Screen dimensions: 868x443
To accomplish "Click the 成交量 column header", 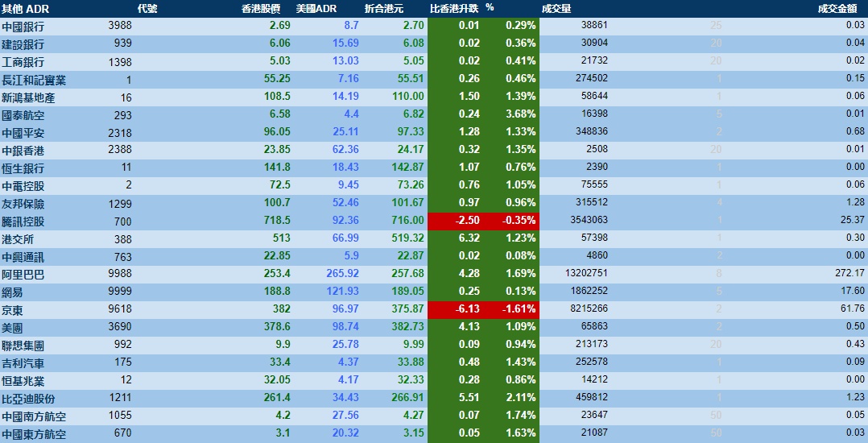I will coord(556,9).
